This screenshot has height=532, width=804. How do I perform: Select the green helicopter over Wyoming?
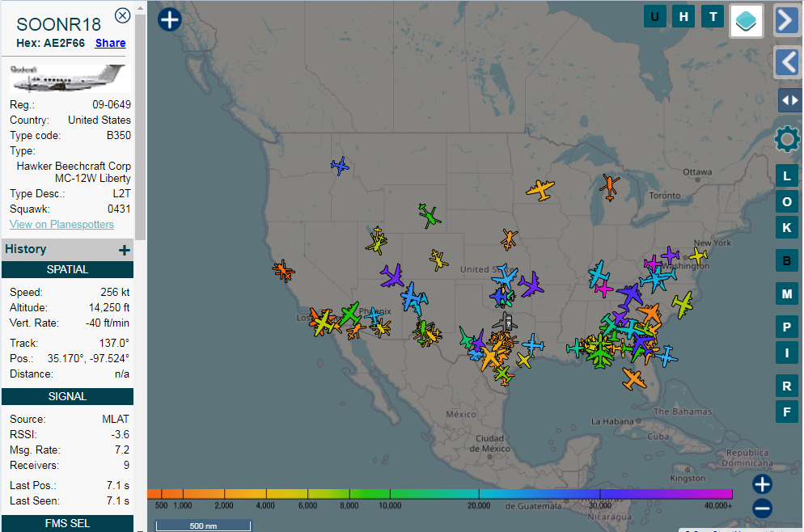[430, 216]
